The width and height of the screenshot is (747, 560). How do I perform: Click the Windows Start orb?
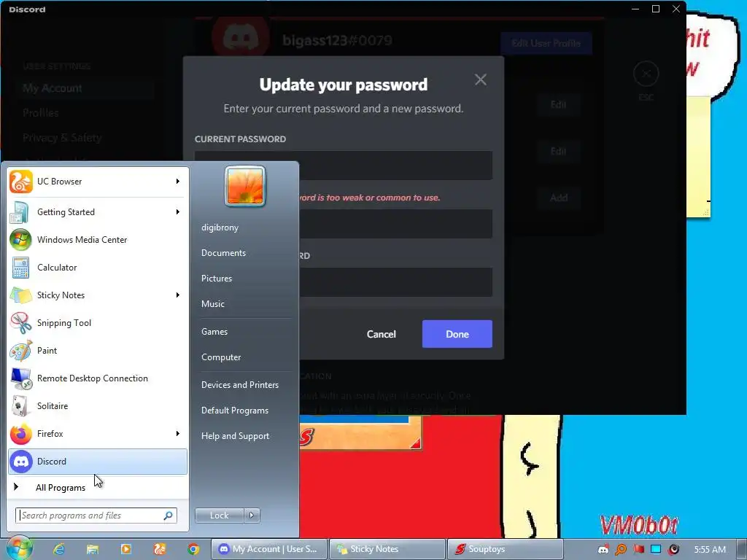[19, 548]
